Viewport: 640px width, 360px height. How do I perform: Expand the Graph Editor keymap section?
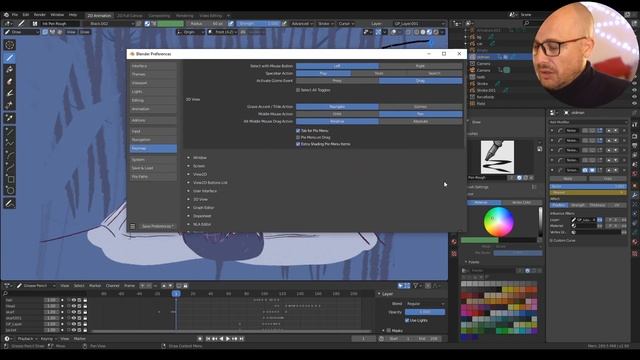click(x=189, y=207)
